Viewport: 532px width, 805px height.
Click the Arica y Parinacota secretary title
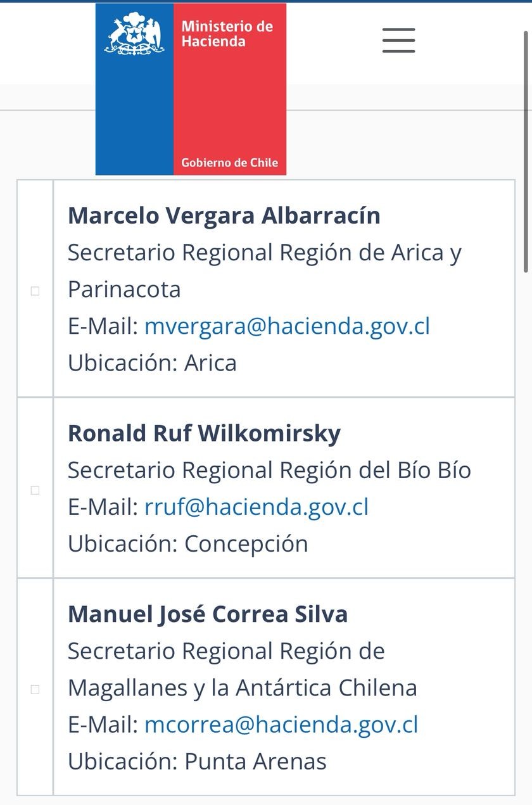[x=265, y=271]
